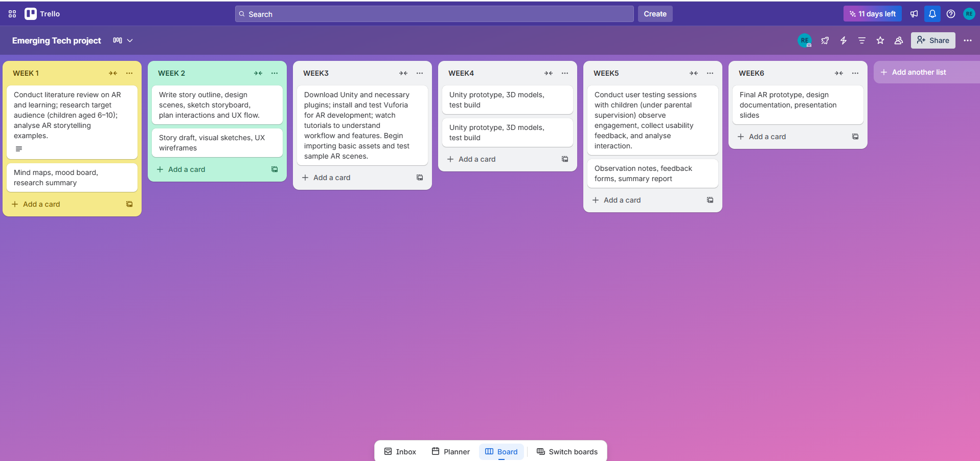Viewport: 980px width, 461px height.
Task: Open the automation lightning bolt icon
Action: [843, 40]
